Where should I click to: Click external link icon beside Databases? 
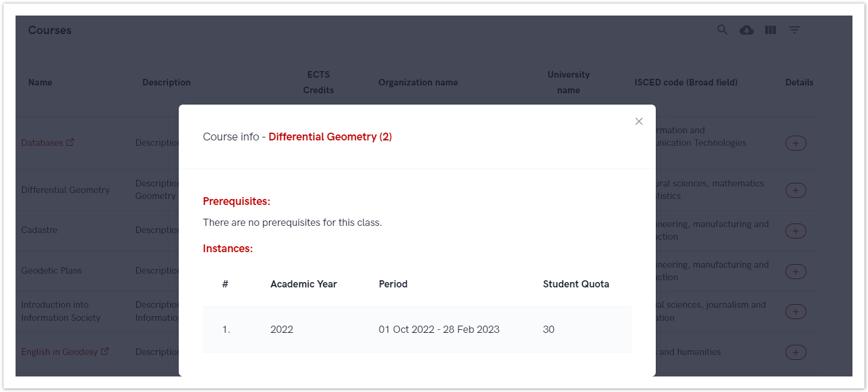coord(70,142)
